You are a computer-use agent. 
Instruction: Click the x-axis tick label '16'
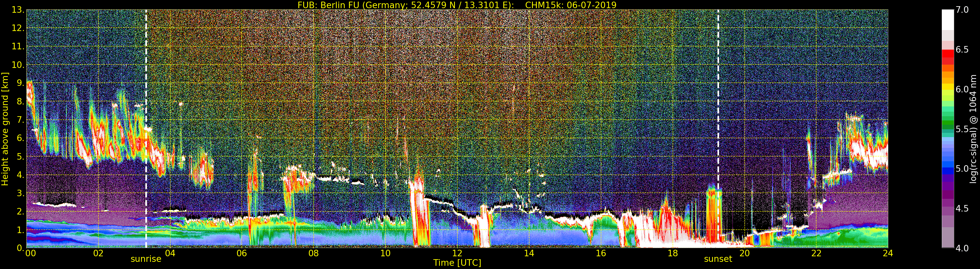pyautogui.click(x=601, y=253)
